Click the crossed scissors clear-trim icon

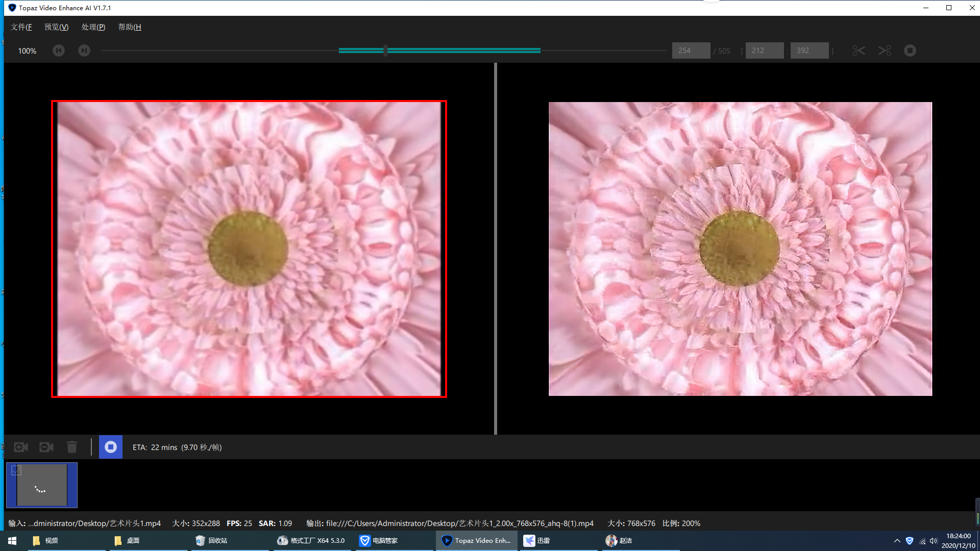885,51
